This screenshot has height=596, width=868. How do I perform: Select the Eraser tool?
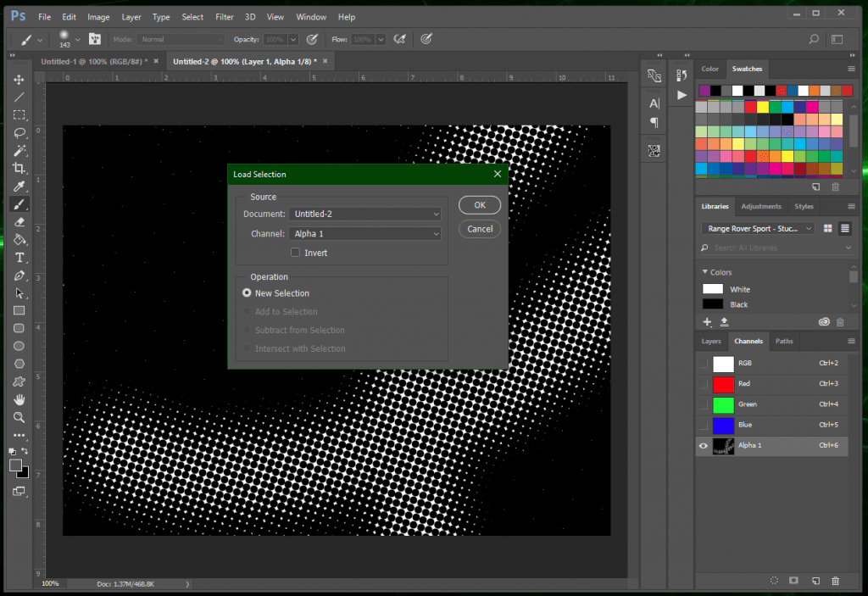pyautogui.click(x=19, y=222)
